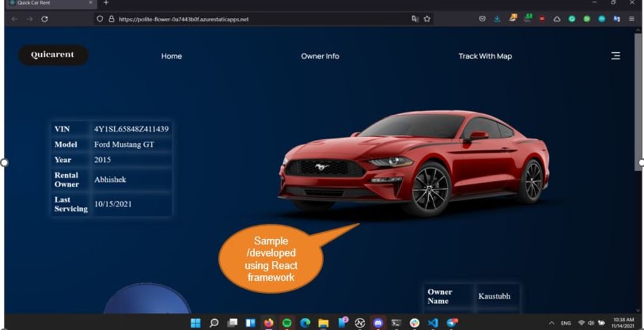
Task: Click the VIN label cell
Action: pos(71,129)
